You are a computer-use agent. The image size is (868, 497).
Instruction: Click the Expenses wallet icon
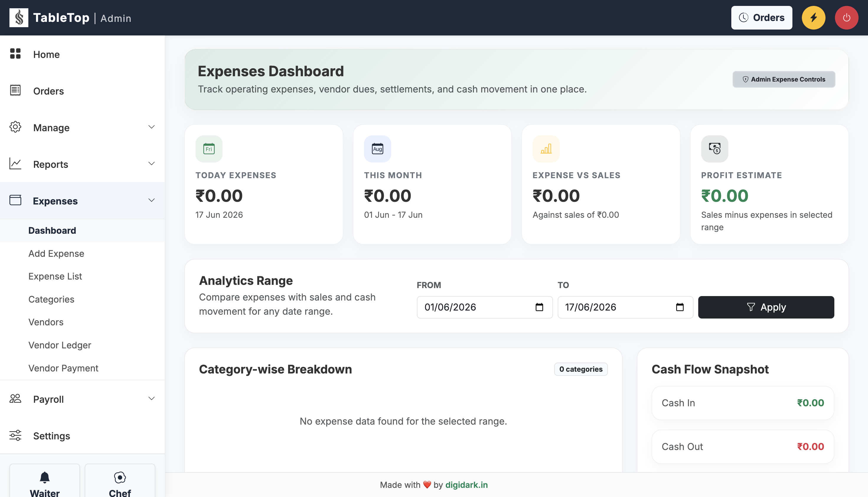(x=15, y=200)
